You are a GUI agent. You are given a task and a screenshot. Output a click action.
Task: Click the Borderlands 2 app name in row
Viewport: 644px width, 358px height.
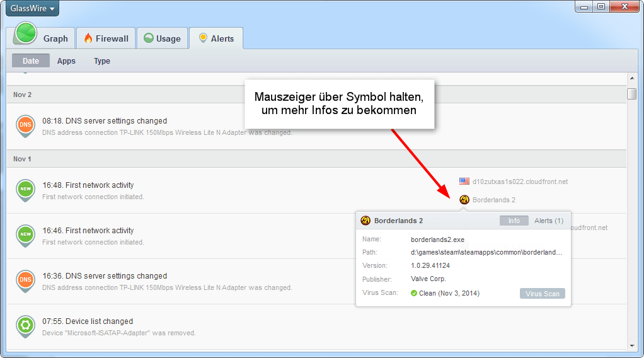pos(493,200)
